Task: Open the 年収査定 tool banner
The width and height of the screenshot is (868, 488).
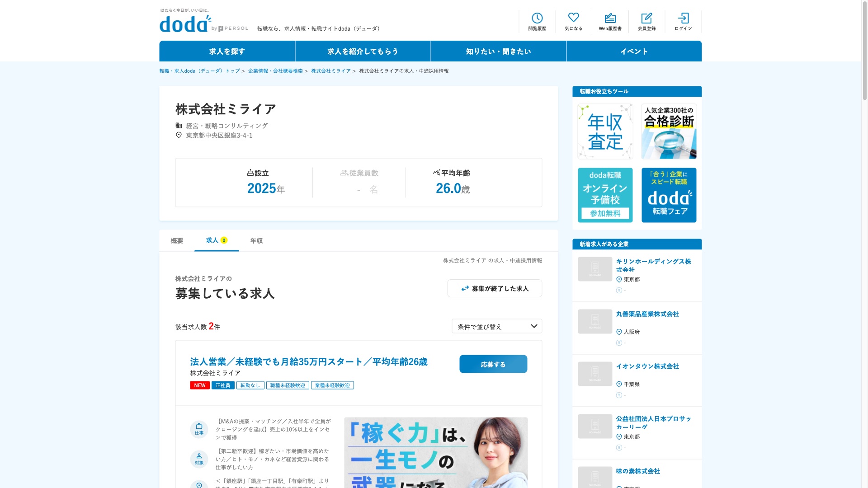Action: [605, 131]
